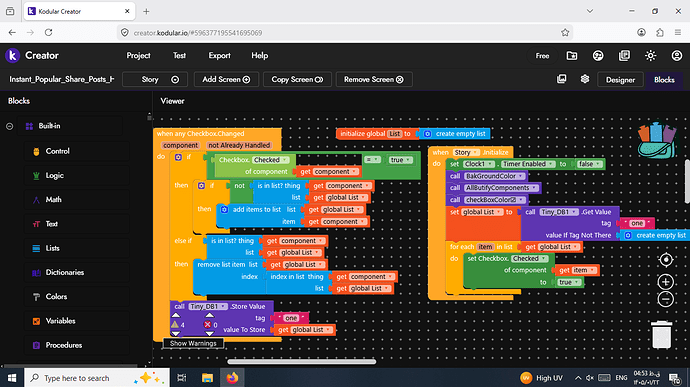The width and height of the screenshot is (690, 387).
Task: Open the Help menu
Action: (x=260, y=55)
